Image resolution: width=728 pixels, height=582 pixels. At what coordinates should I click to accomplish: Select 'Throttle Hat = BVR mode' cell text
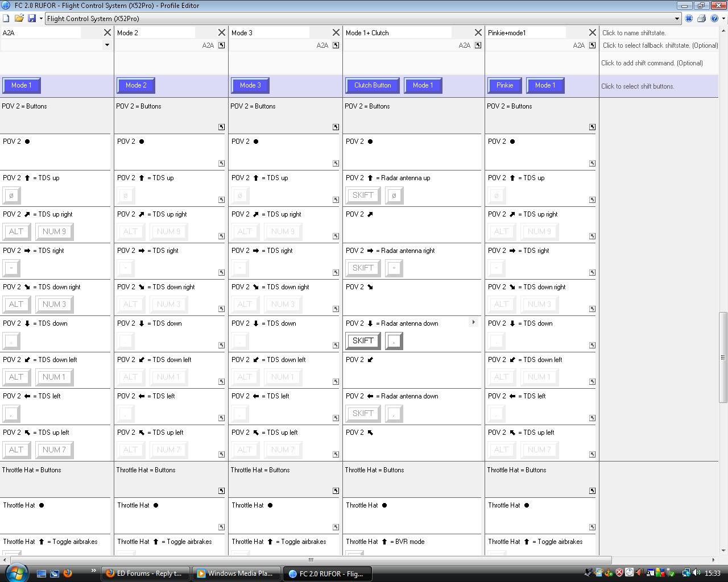pyautogui.click(x=385, y=542)
